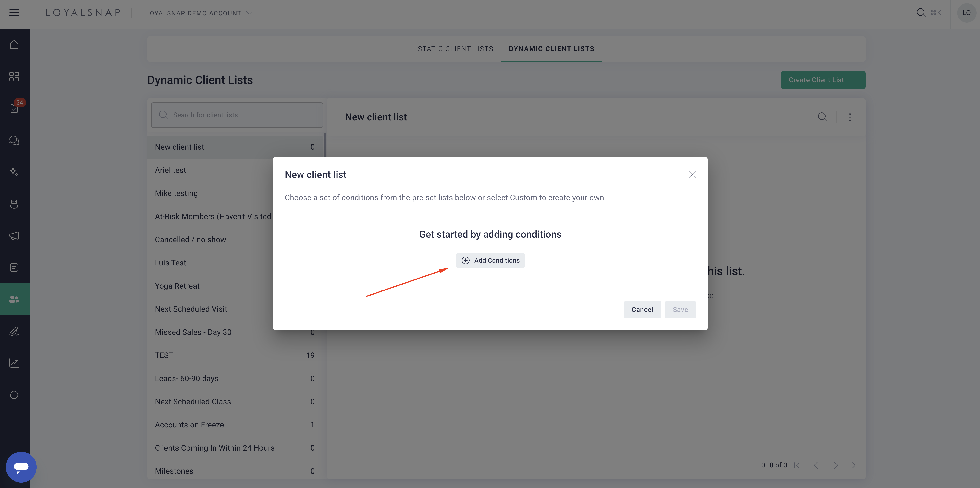This screenshot has width=980, height=488.
Task: Click the Add Conditions button
Action: [490, 260]
